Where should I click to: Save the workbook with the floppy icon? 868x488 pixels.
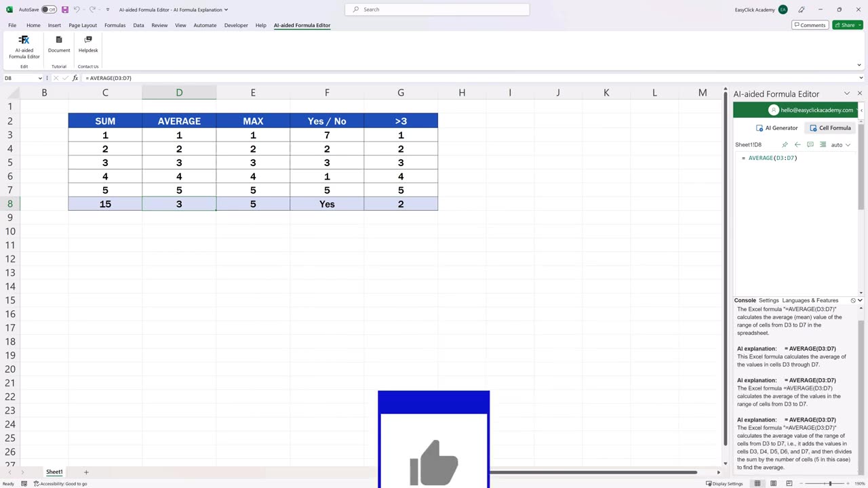(65, 9)
